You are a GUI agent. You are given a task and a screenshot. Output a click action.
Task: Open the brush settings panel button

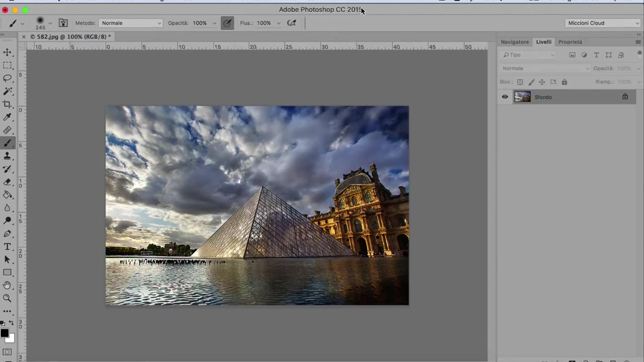(63, 23)
